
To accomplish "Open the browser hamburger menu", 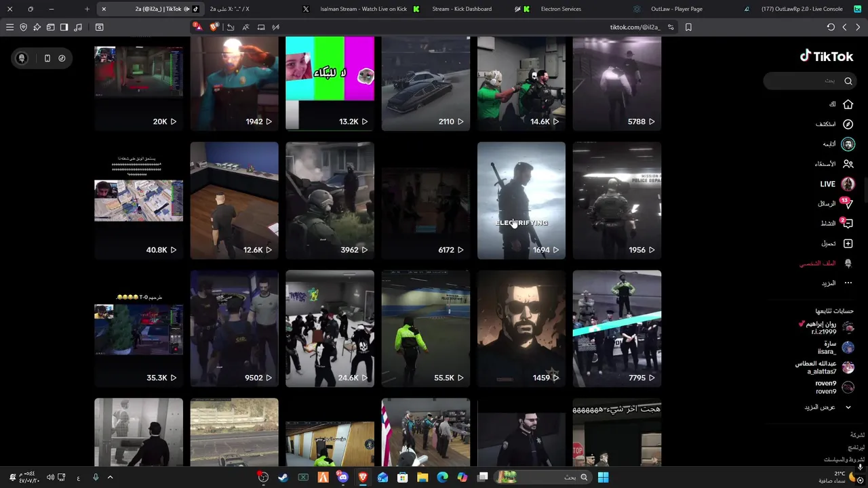I will [x=9, y=27].
